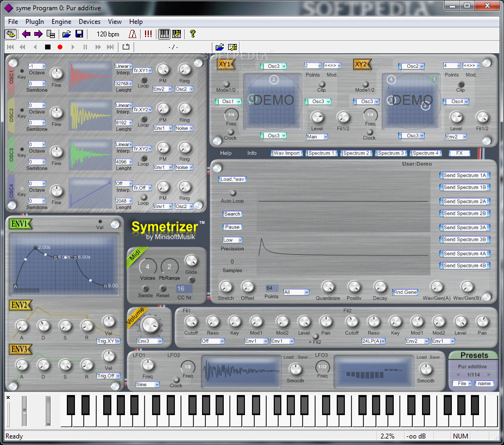Click the ENV3 label tag
The image size is (504, 445).
coord(20,349)
